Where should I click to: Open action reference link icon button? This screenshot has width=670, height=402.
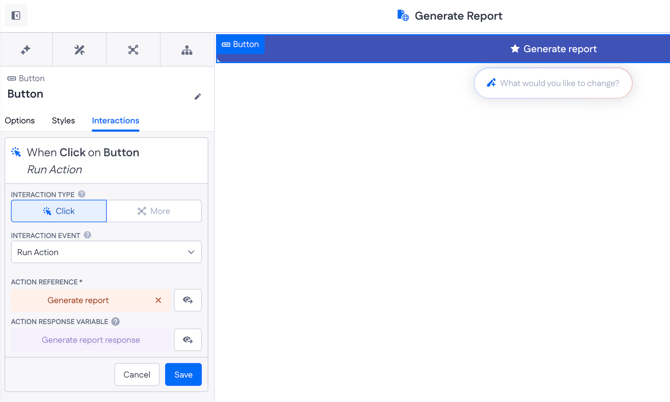[188, 300]
